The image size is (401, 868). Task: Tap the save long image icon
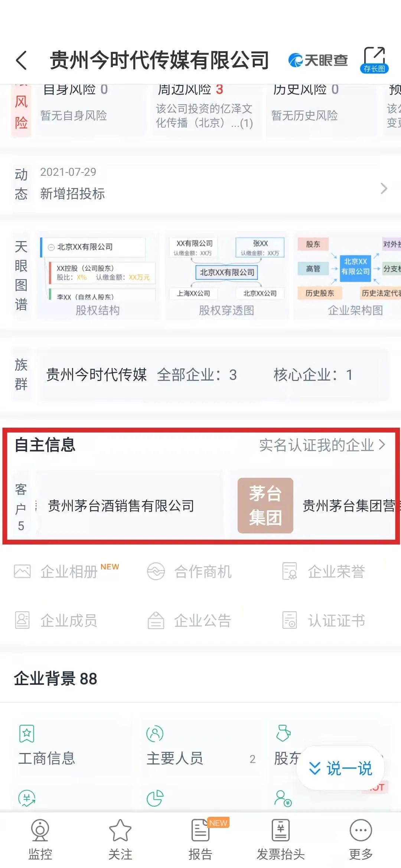point(374,60)
